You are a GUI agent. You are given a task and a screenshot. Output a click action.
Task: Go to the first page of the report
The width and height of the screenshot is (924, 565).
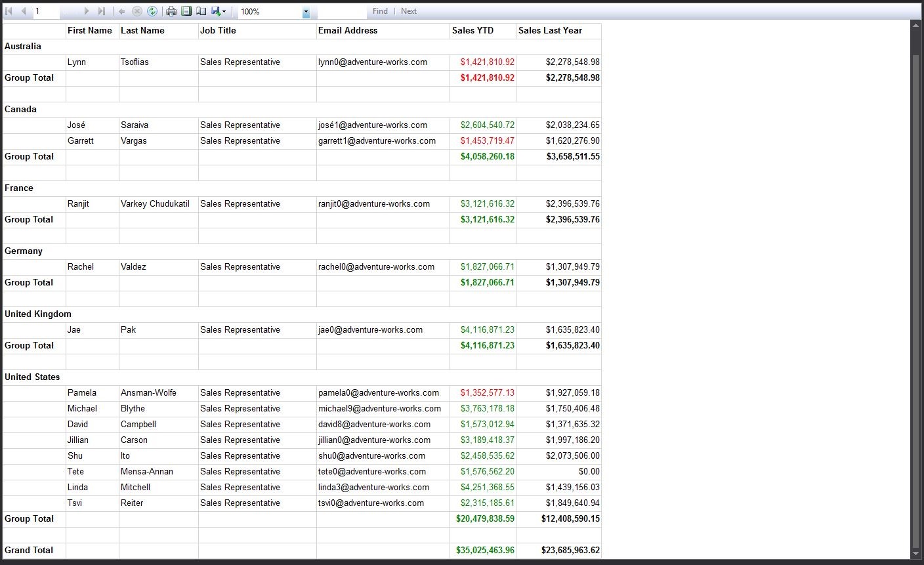tap(9, 11)
